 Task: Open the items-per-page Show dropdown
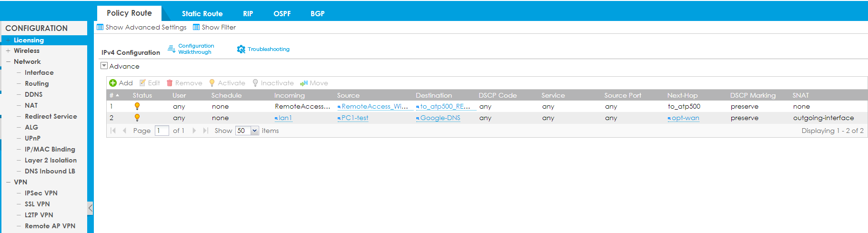tap(254, 131)
